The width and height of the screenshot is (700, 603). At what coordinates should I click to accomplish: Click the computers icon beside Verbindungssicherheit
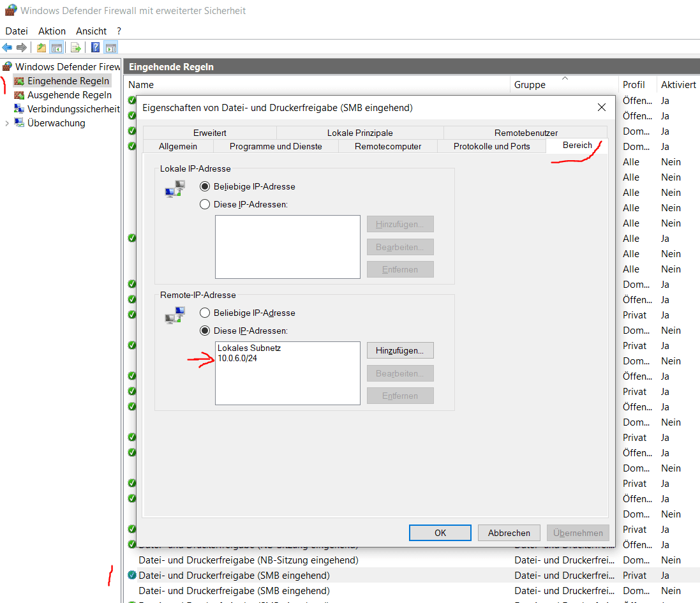point(19,109)
